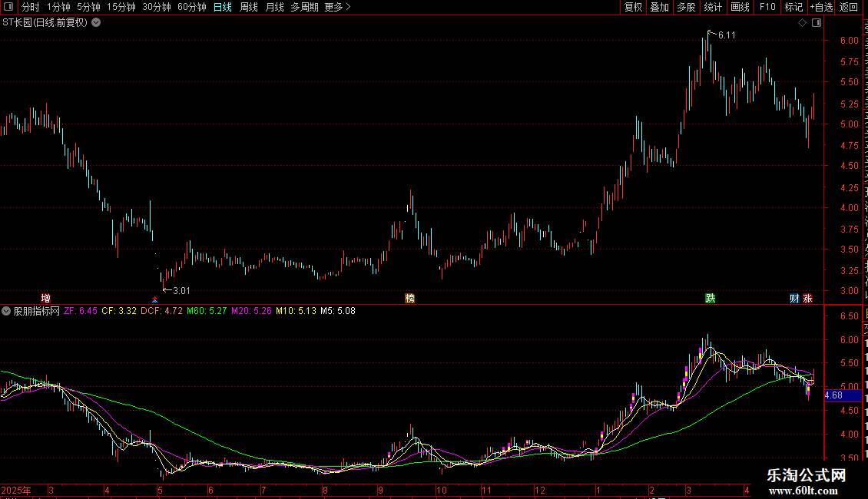Add stock with +自选 button
The height and width of the screenshot is (499, 868).
(x=821, y=7)
